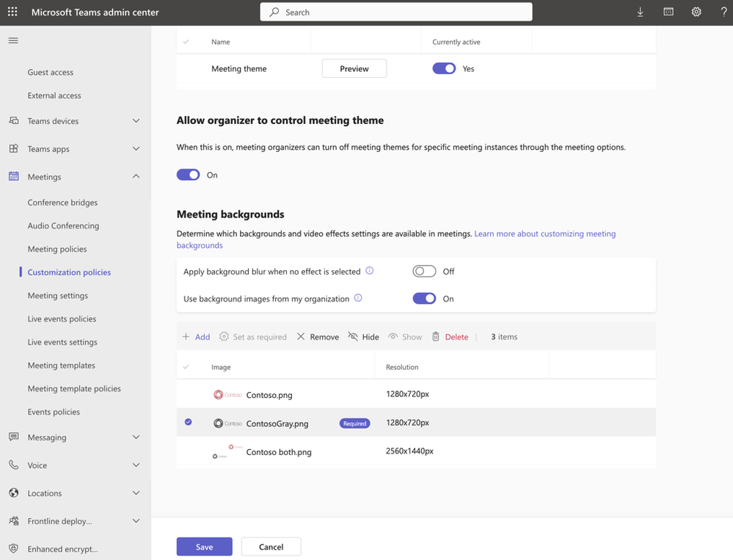Click the help question mark icon
The image size is (733, 560).
(x=723, y=12)
